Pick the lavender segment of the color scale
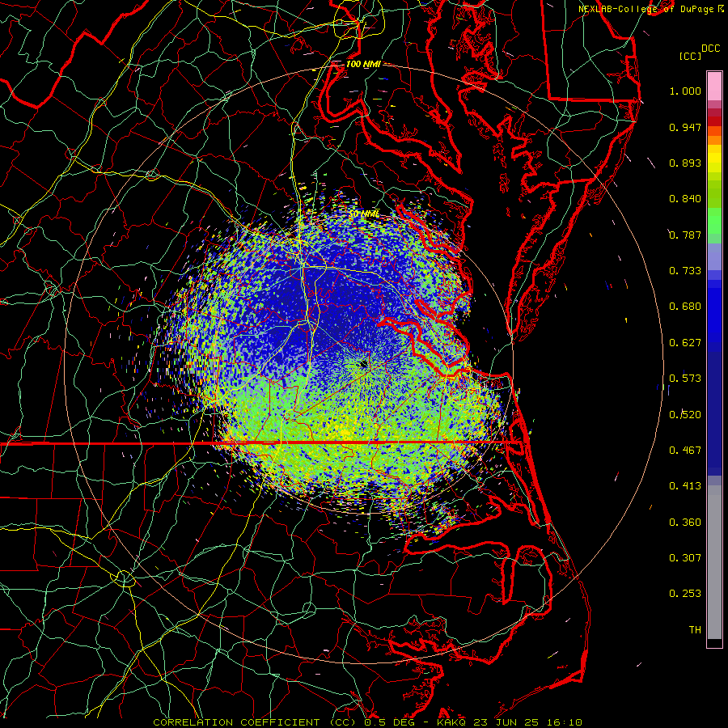728x728 pixels. tap(714, 256)
